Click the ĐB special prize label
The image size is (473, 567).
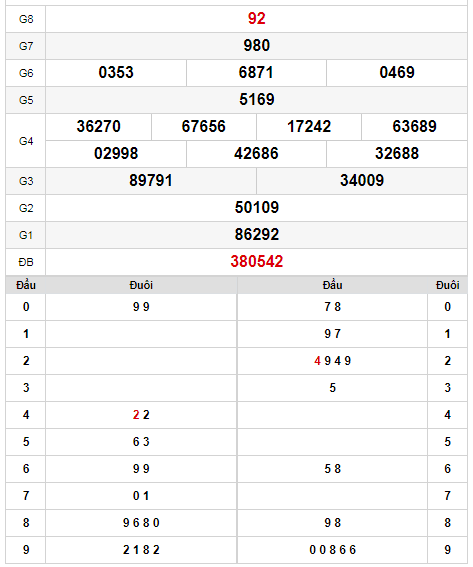pyautogui.click(x=26, y=262)
